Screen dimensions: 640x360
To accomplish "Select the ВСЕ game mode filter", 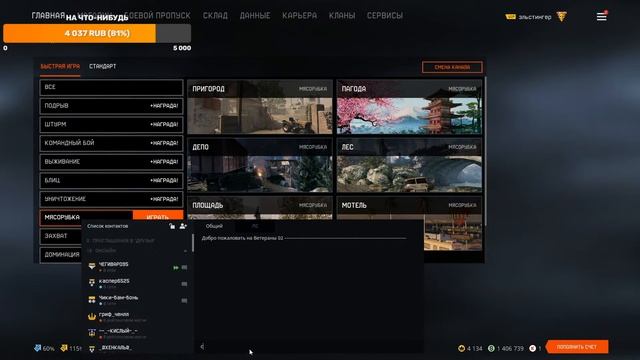I will (x=111, y=87).
